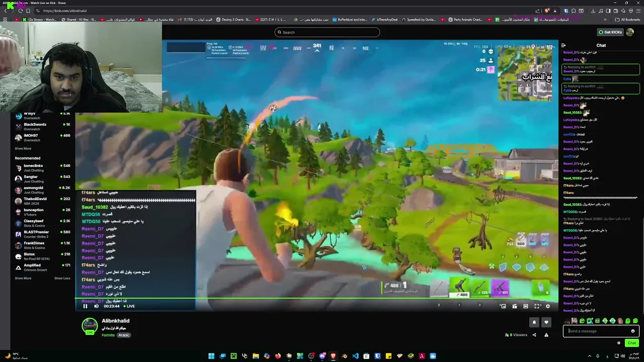The height and width of the screenshot is (362, 644).
Task: Open Biotox No Pixel RP channel
Action: pyautogui.click(x=43, y=256)
